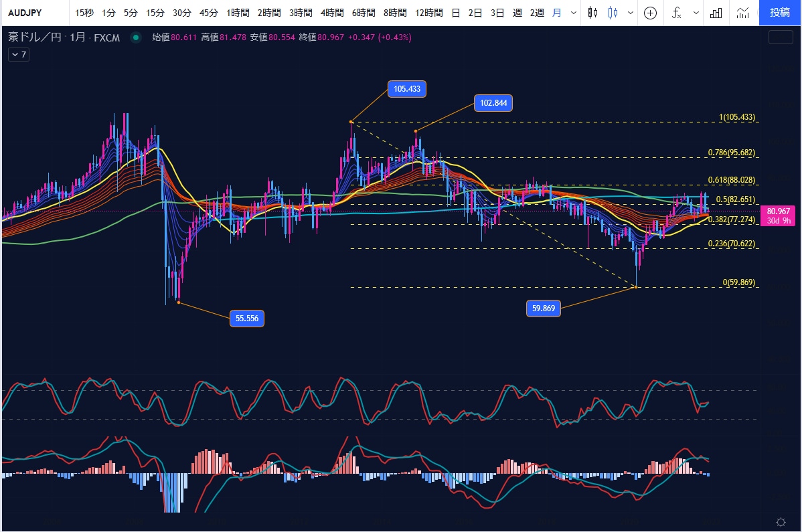Select the 102.844 price callout label
Viewport: 802px width, 532px height.
point(493,103)
